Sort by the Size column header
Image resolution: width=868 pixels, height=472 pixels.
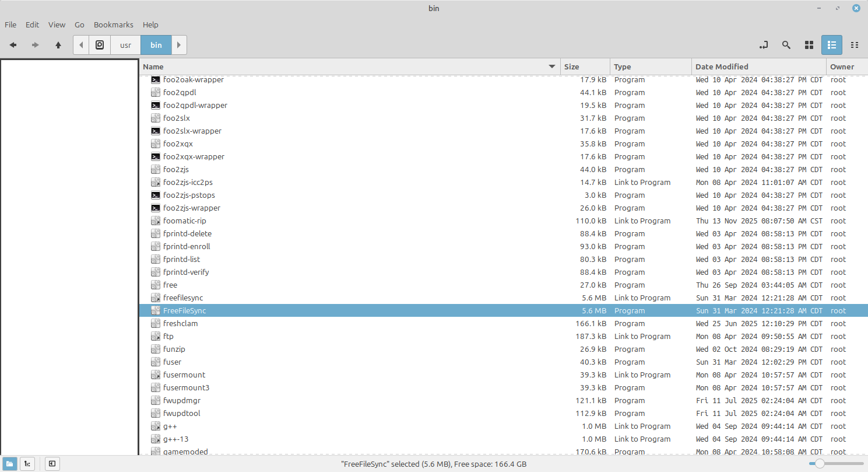(585, 67)
